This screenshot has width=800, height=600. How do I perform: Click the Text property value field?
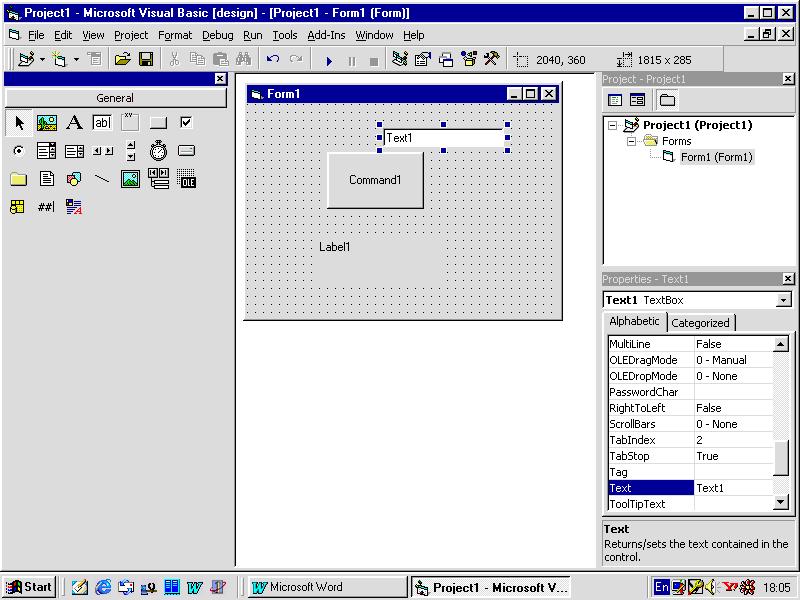(733, 488)
